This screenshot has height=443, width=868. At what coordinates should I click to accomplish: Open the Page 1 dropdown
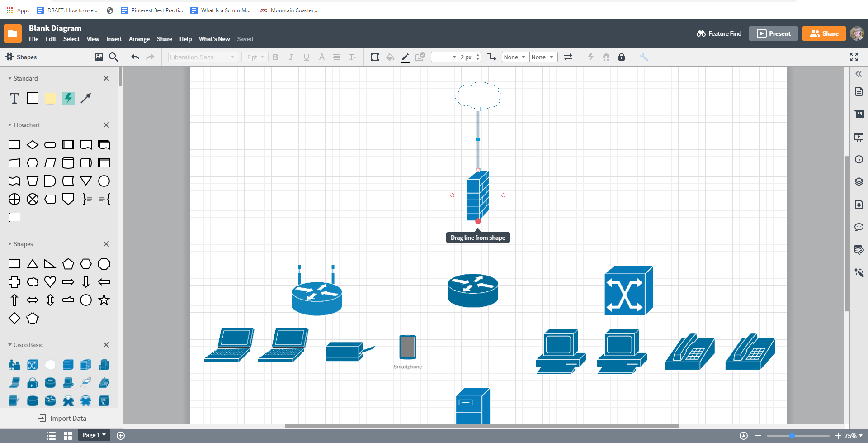coord(94,435)
